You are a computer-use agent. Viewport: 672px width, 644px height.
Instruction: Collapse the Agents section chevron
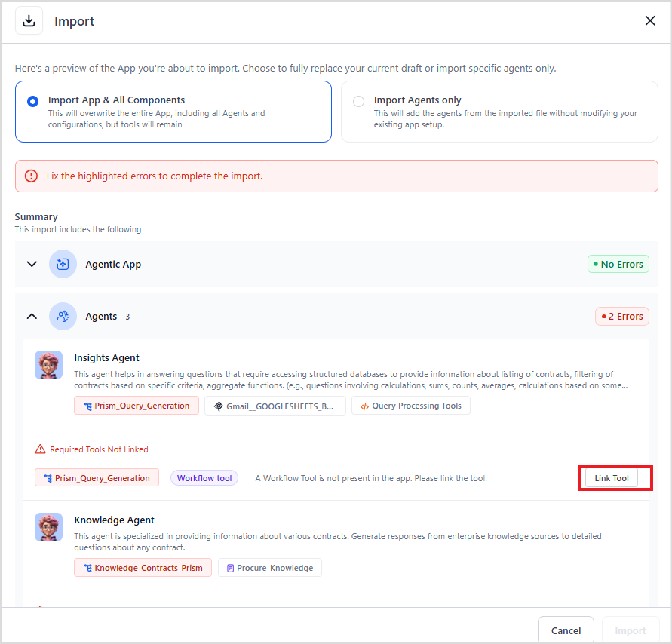click(32, 316)
